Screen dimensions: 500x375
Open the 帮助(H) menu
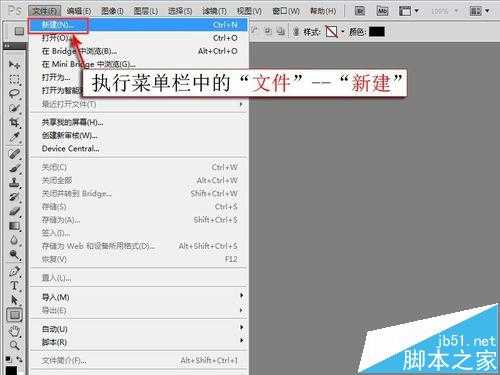coord(323,11)
